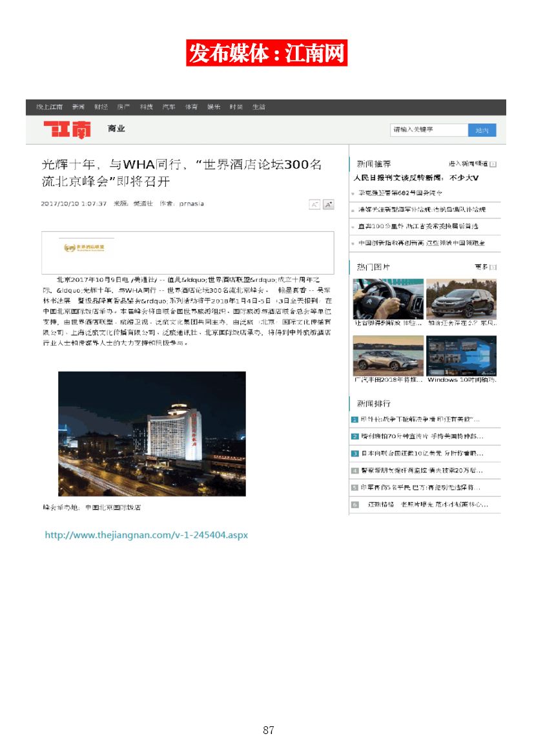534x756 pixels.
Task: Focus the 请输入关键字 search field
Action: (429, 130)
